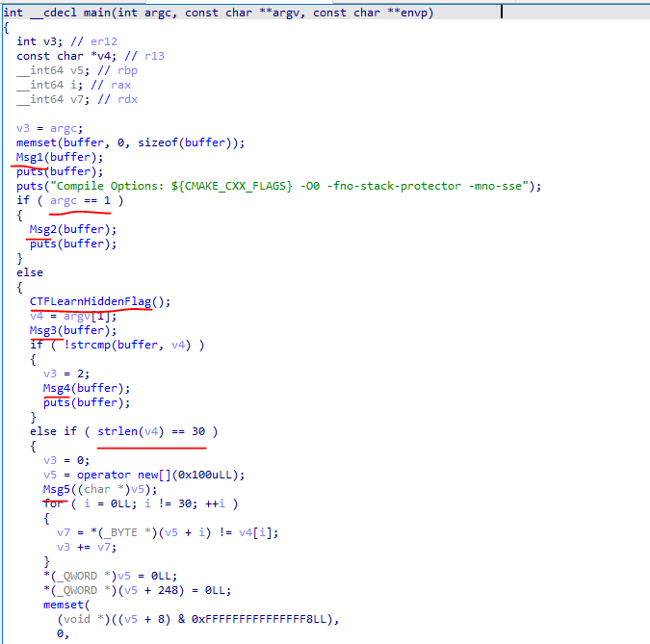Click the Msg3 function call

click(43, 330)
